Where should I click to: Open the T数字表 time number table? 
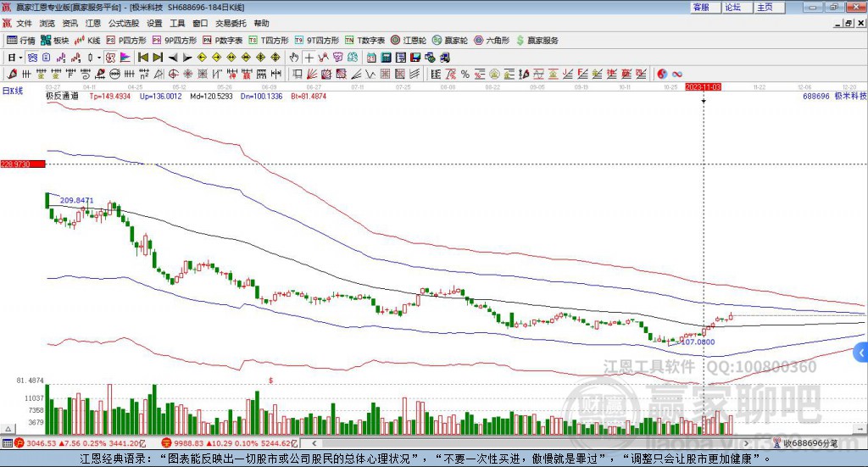[x=364, y=41]
